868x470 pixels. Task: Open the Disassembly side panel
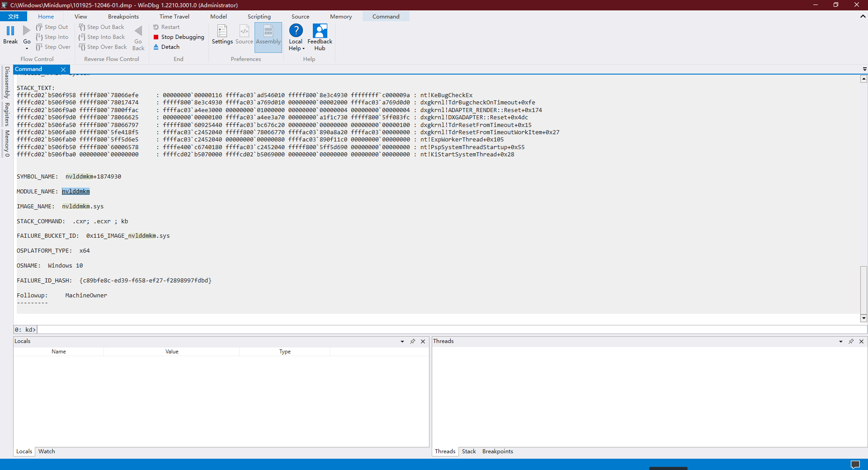click(7, 83)
